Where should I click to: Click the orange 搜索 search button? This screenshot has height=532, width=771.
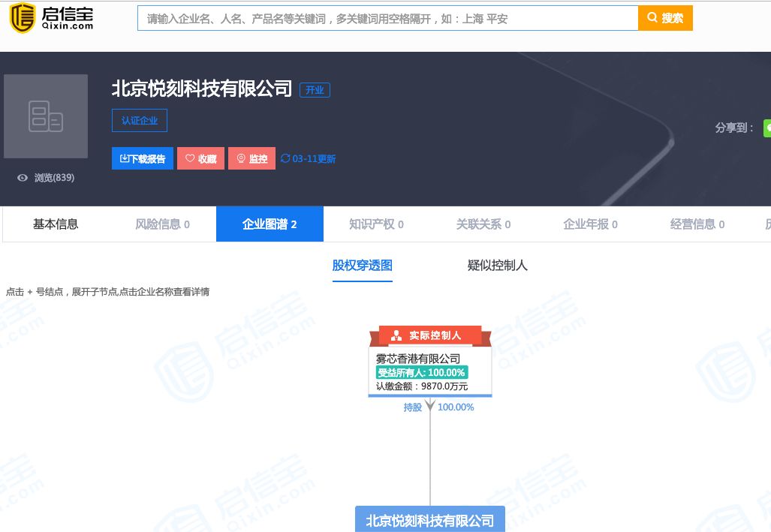tap(665, 18)
